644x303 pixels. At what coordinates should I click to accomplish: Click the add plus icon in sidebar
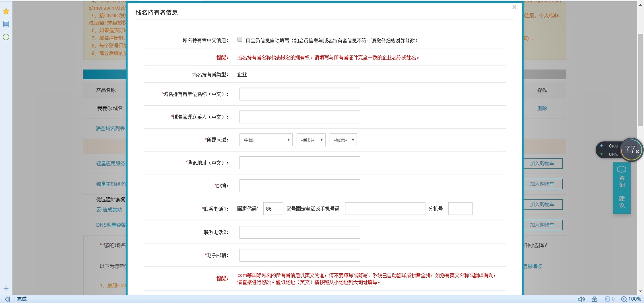(6, 289)
